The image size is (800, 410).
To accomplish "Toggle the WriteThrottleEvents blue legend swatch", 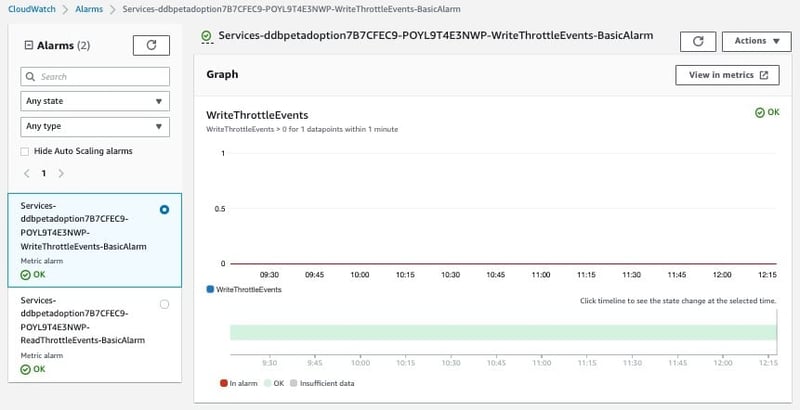I will 210,289.
